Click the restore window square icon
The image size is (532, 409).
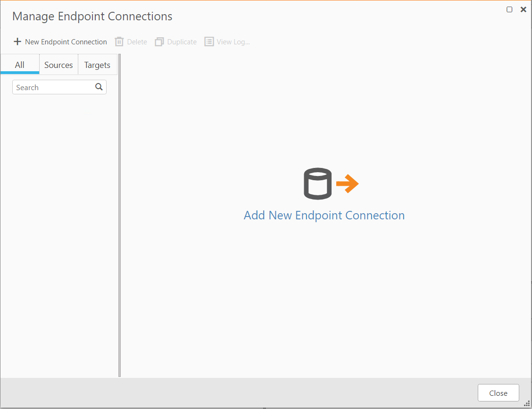(509, 9)
